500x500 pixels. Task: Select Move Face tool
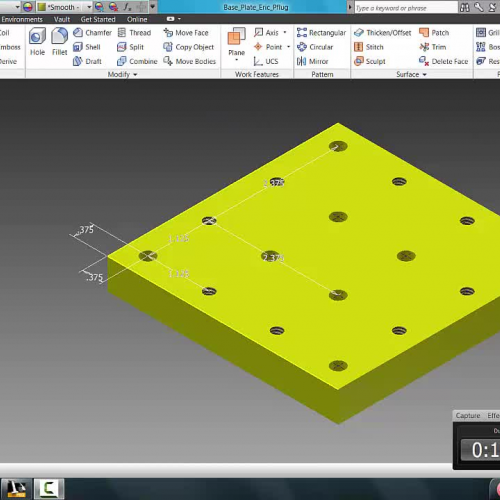(x=186, y=33)
